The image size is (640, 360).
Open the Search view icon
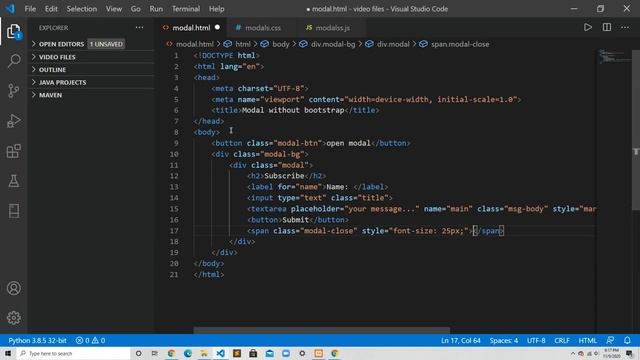point(14,61)
